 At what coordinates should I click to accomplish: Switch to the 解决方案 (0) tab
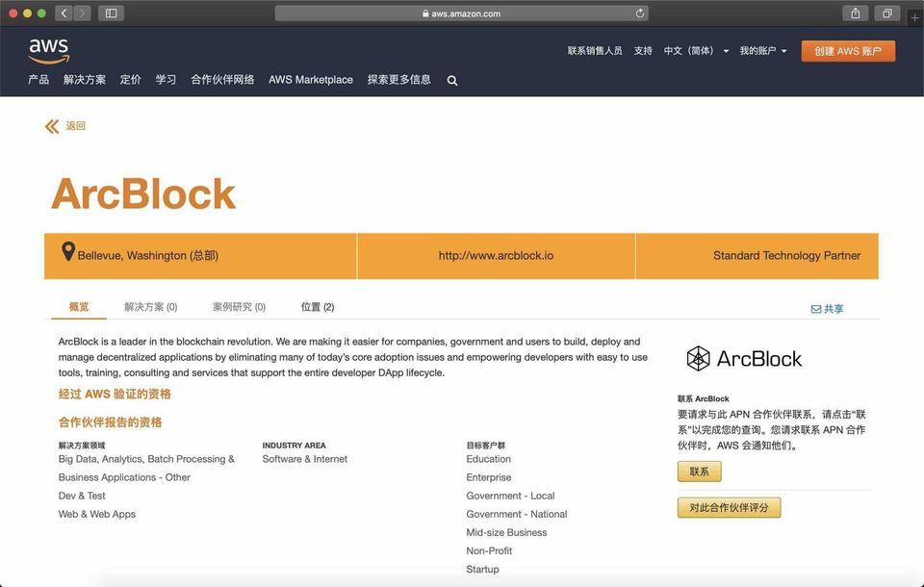tap(151, 306)
